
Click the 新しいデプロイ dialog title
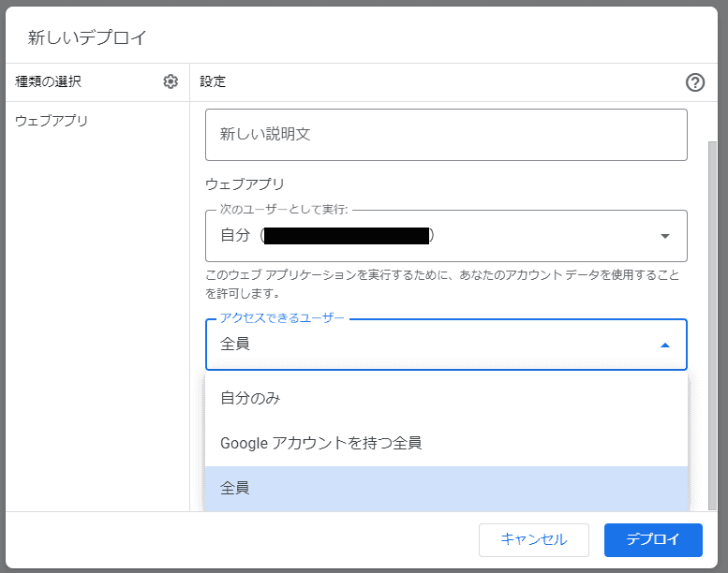pos(87,37)
